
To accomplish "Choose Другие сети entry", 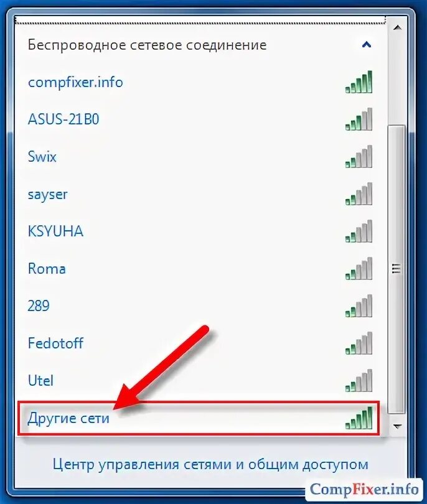I will point(199,418).
